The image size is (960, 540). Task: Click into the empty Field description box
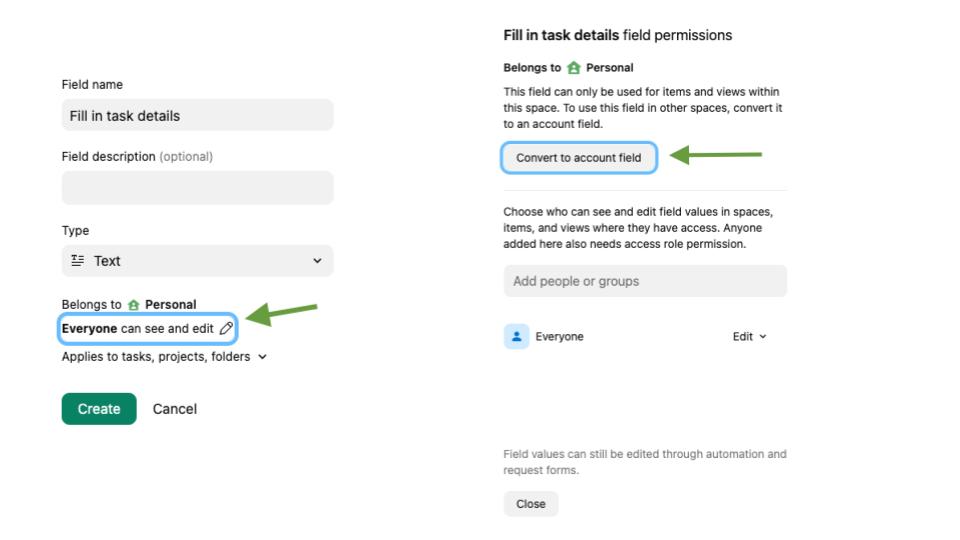point(197,188)
